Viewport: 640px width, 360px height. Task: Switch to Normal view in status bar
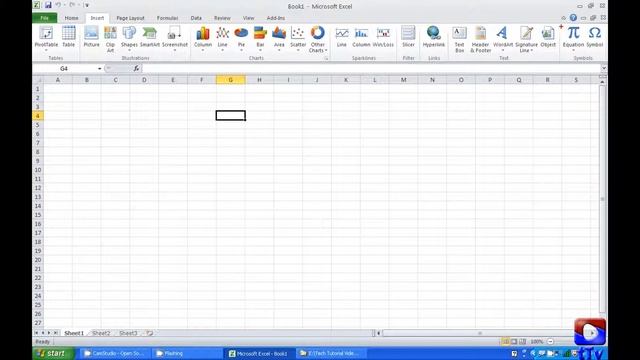505,341
